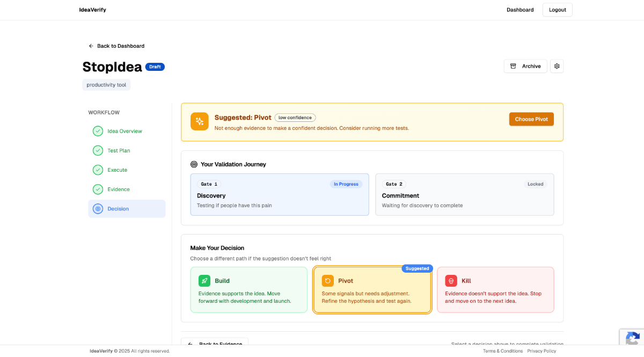Click the red Kill card icon
Image resolution: width=644 pixels, height=357 pixels.
click(451, 281)
